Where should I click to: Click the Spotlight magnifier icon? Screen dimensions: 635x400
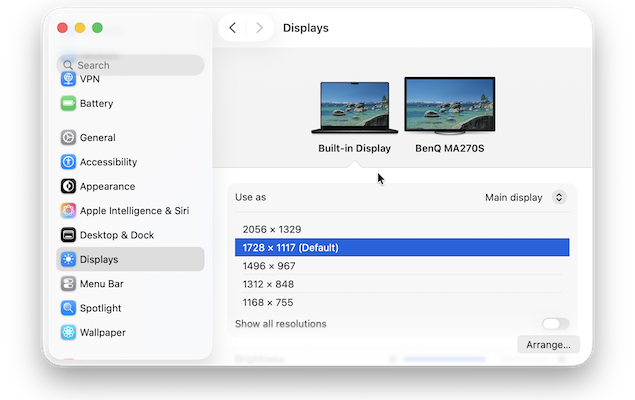click(68, 308)
